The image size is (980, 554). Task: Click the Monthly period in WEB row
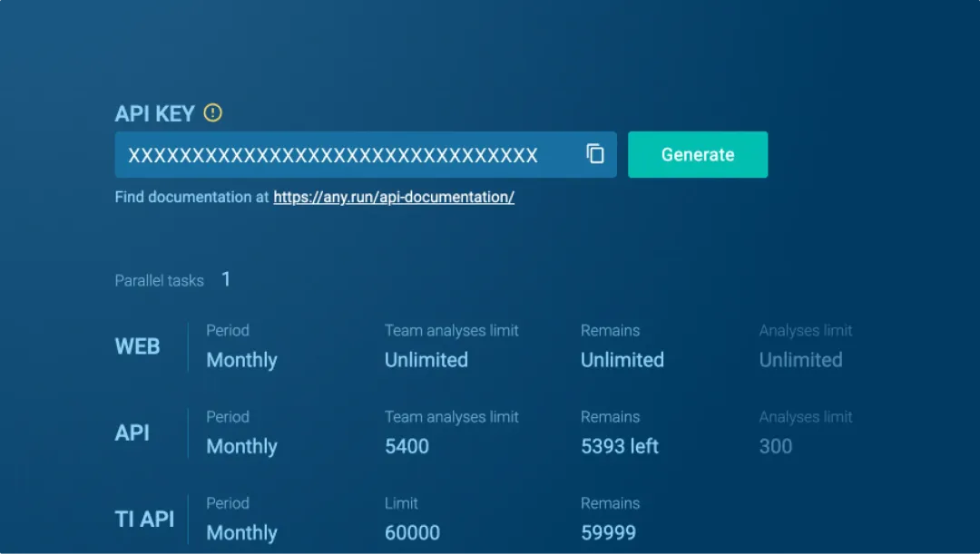241,360
